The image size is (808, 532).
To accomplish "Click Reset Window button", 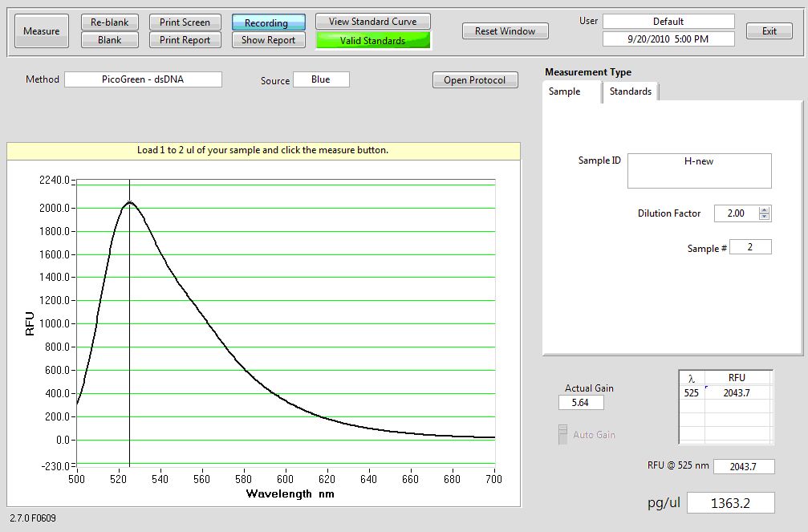I will tap(505, 31).
